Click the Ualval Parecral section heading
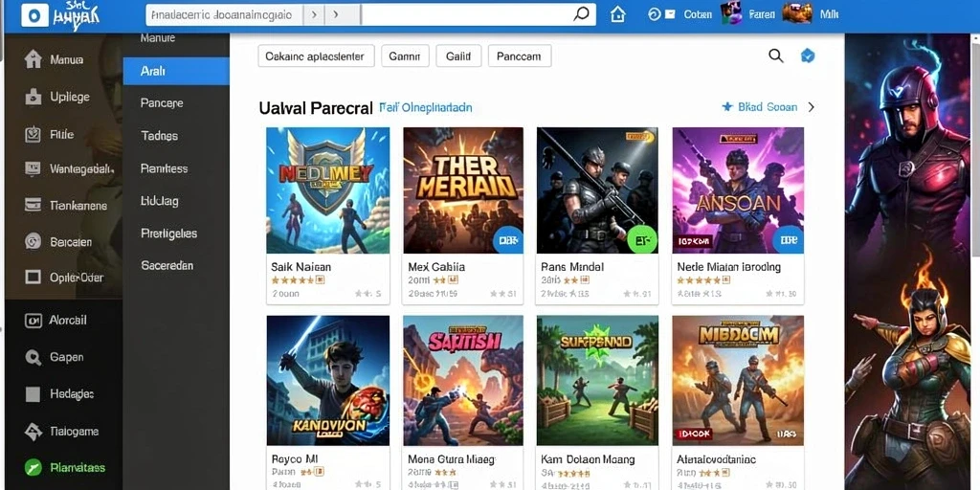 [316, 108]
